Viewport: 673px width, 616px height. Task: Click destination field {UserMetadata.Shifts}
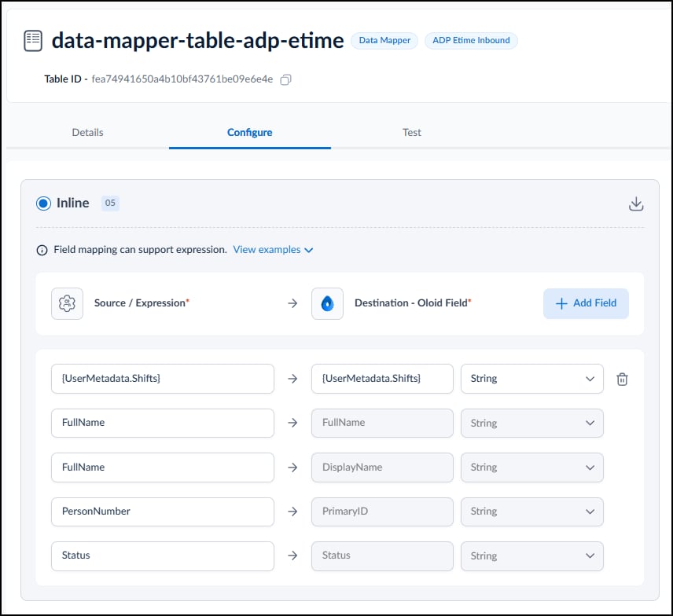(x=382, y=379)
